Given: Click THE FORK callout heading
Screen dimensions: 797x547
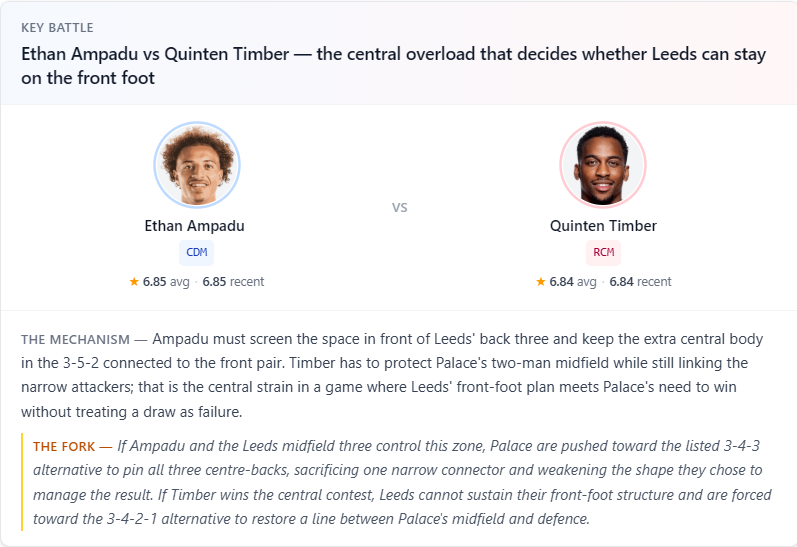Looking at the screenshot, I should pyautogui.click(x=64, y=446).
